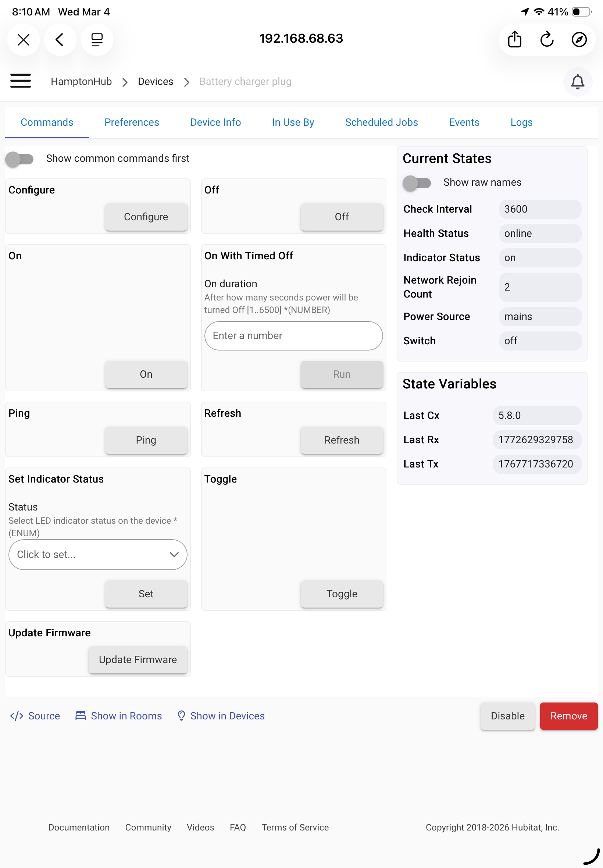This screenshot has height=868, width=603.
Task: Navigate to Devices in the breadcrumb
Action: [x=155, y=82]
